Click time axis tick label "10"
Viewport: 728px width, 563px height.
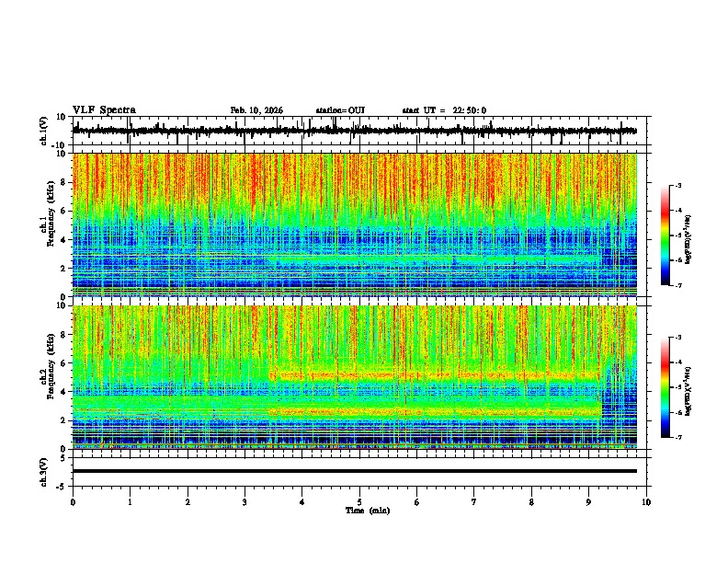pyautogui.click(x=646, y=502)
